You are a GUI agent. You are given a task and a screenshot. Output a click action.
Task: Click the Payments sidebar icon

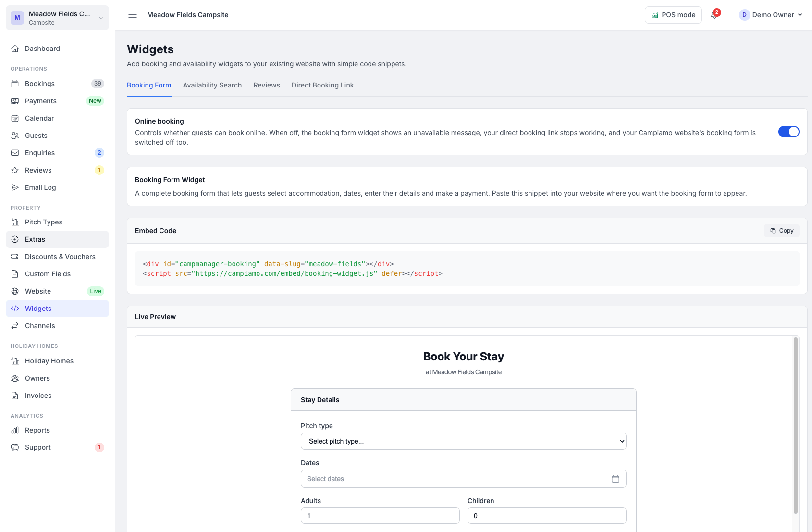pos(15,101)
